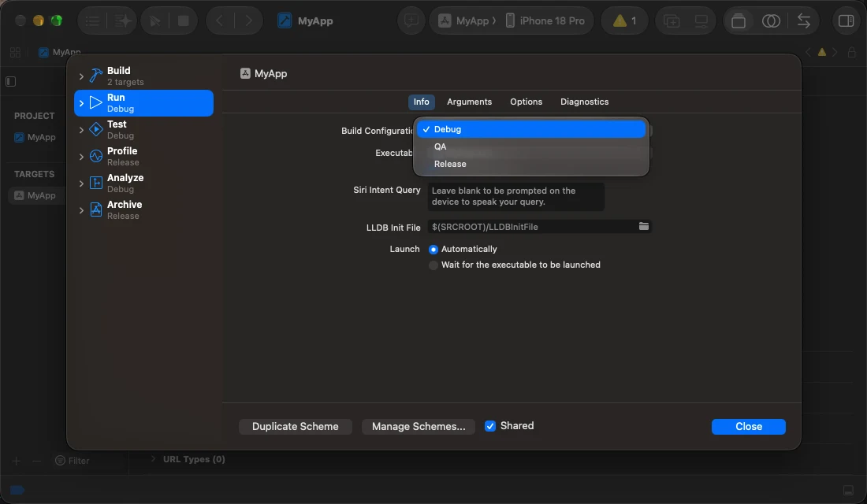The width and height of the screenshot is (867, 504).
Task: Switch to the Info tab
Action: click(x=422, y=102)
